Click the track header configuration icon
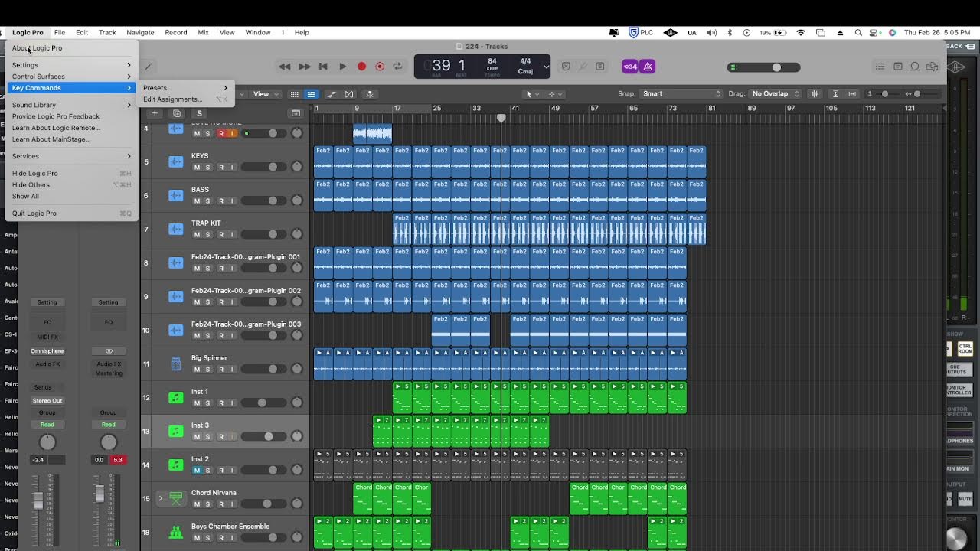Image resolution: width=980 pixels, height=551 pixels. coord(296,113)
